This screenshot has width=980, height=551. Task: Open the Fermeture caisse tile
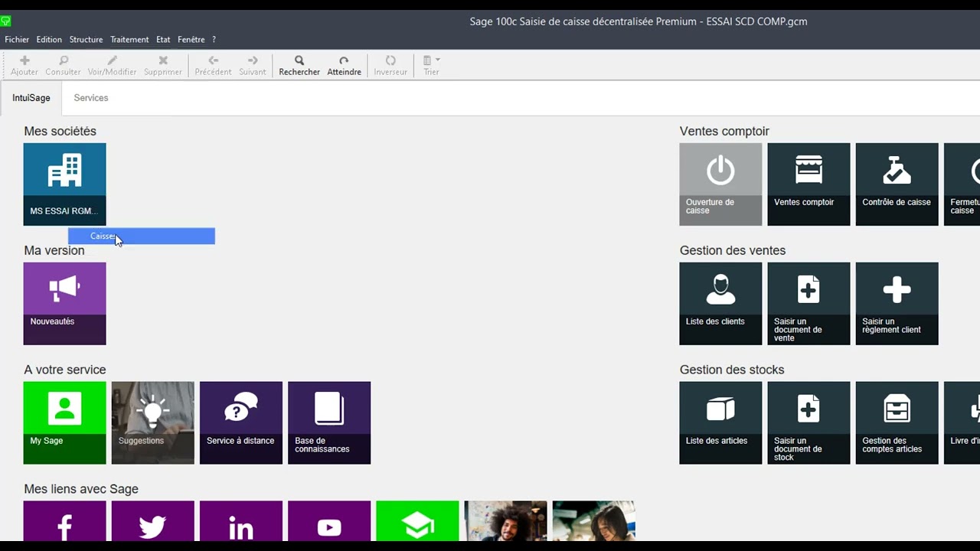962,184
